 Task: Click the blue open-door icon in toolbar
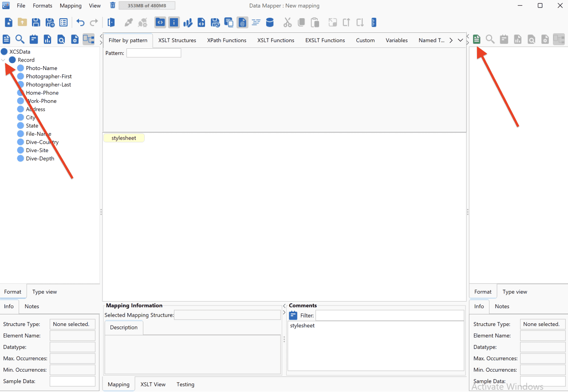pyautogui.click(x=111, y=22)
